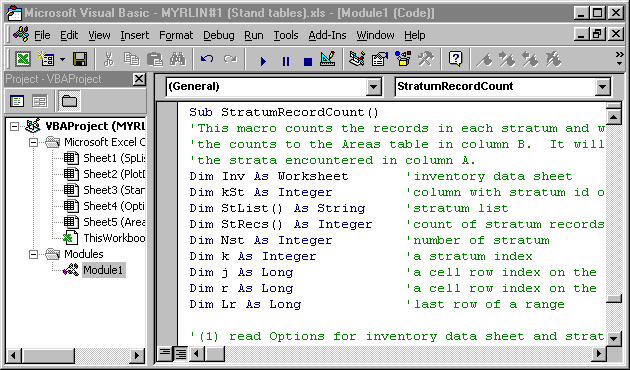
Task: Click the Copy toolbar icon
Action: pyautogui.click(x=131, y=60)
